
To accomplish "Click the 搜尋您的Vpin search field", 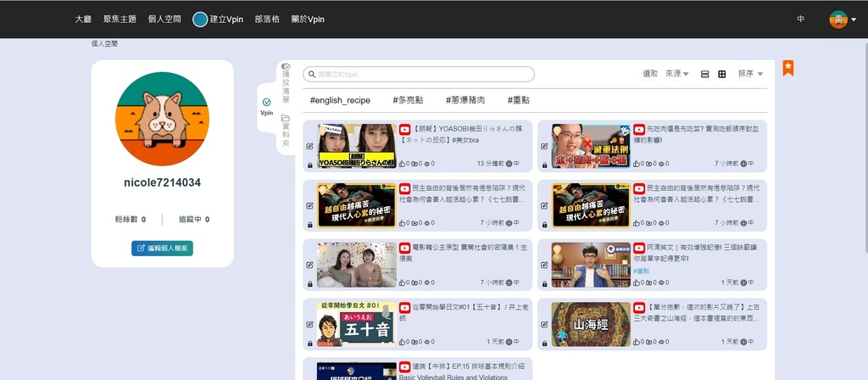I will [x=419, y=75].
